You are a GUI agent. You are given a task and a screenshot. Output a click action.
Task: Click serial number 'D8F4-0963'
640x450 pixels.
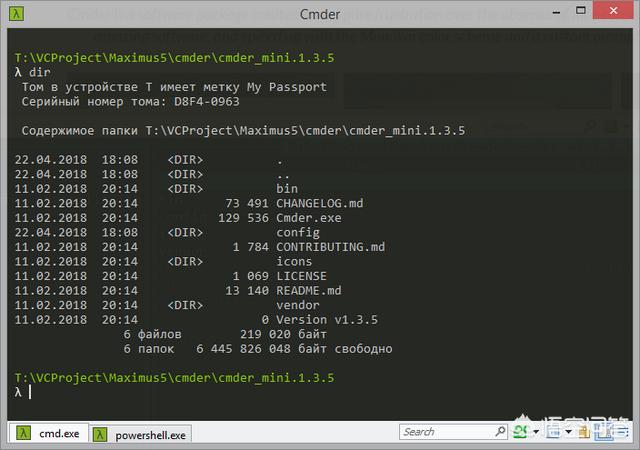207,101
